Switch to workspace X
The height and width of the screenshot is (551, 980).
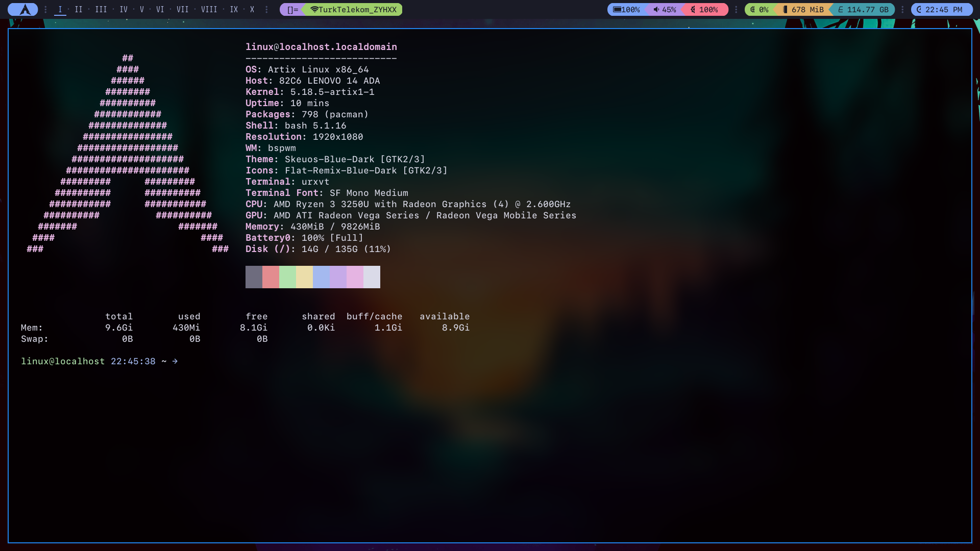[252, 10]
